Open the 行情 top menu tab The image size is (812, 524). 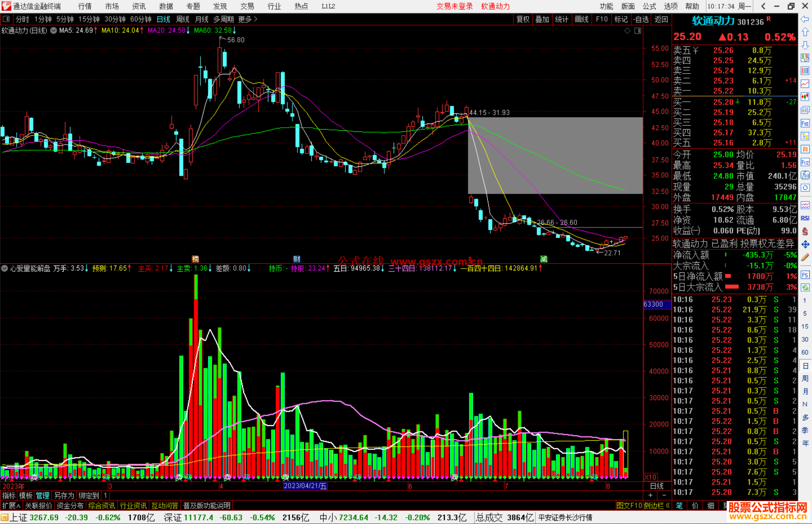(85, 6)
